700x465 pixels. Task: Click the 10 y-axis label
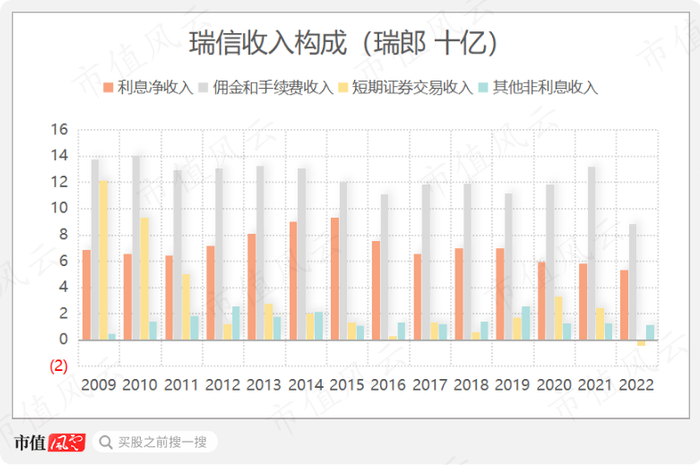click(59, 208)
